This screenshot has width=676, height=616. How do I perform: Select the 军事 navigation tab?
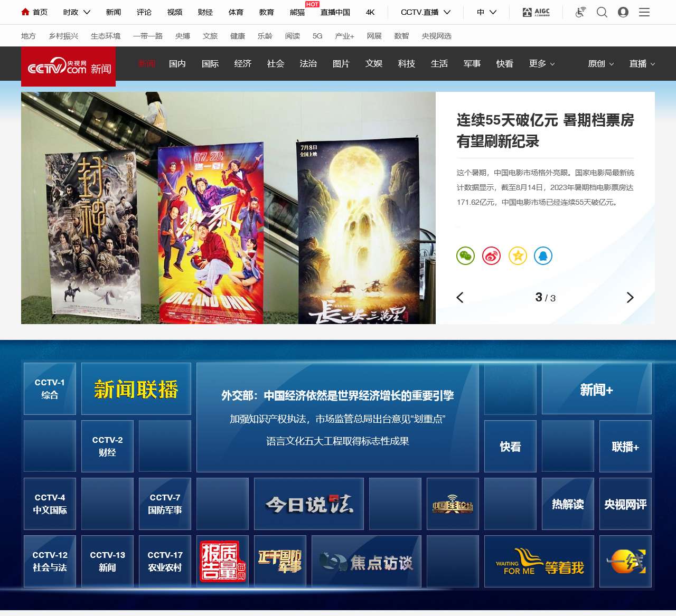tap(472, 64)
